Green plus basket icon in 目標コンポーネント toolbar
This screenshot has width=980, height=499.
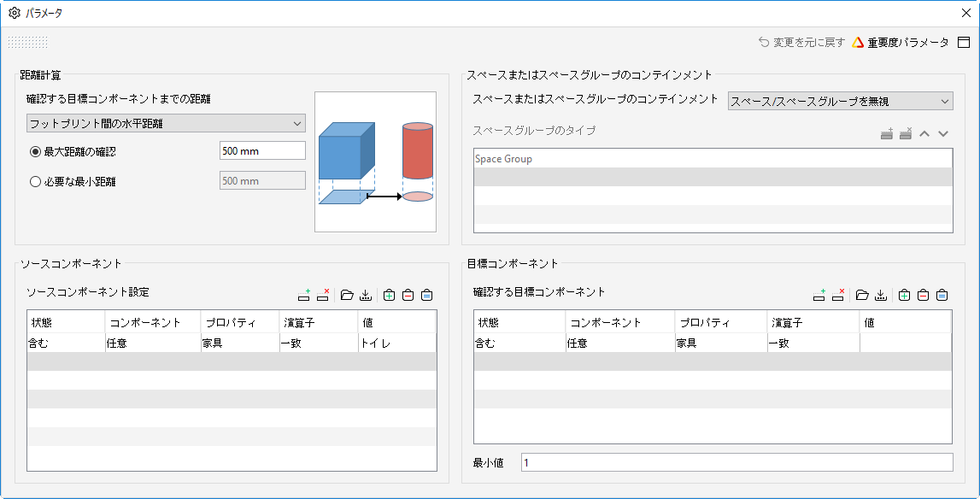904,295
